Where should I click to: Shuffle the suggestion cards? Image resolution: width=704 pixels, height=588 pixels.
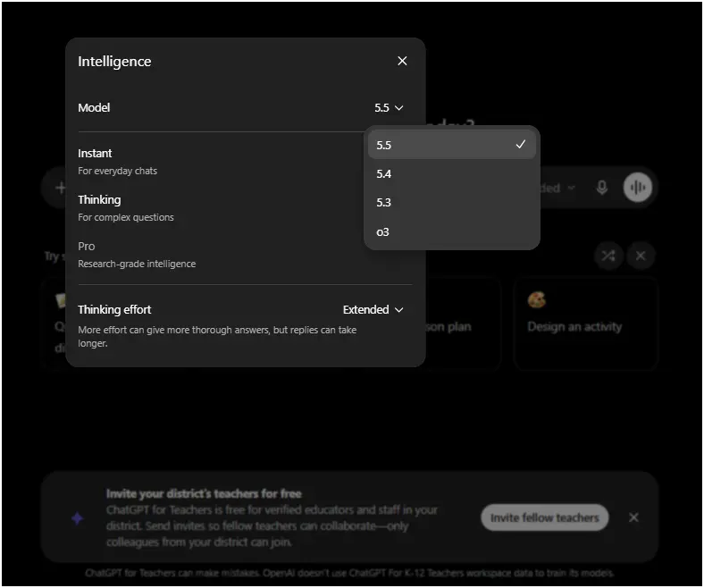point(608,256)
